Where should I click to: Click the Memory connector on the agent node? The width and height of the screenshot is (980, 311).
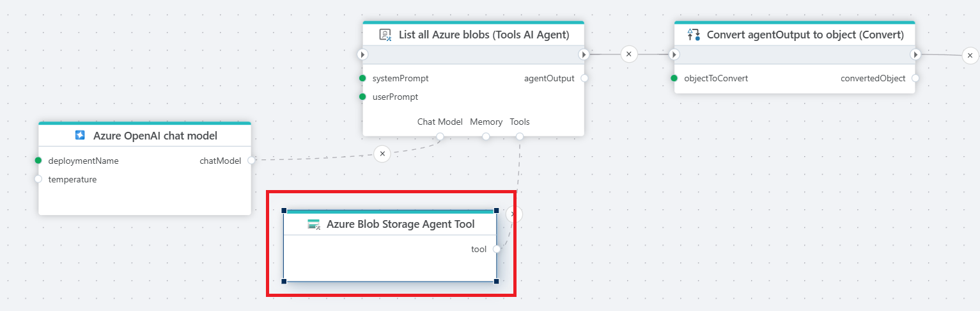click(x=486, y=136)
